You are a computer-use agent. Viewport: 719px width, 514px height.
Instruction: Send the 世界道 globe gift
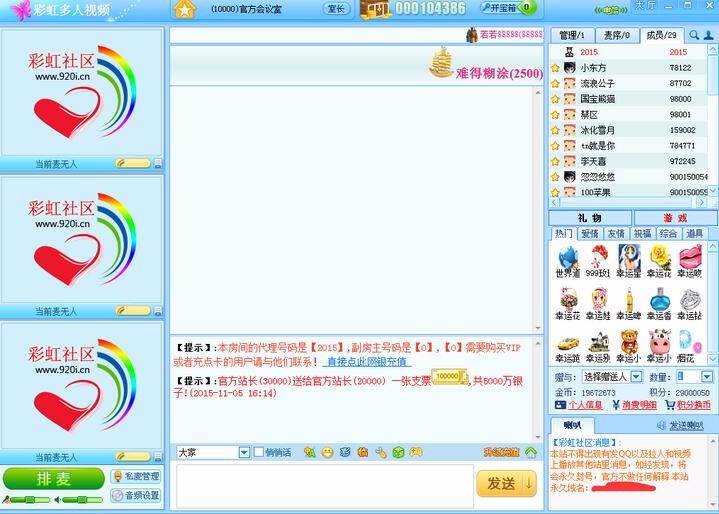(568, 261)
